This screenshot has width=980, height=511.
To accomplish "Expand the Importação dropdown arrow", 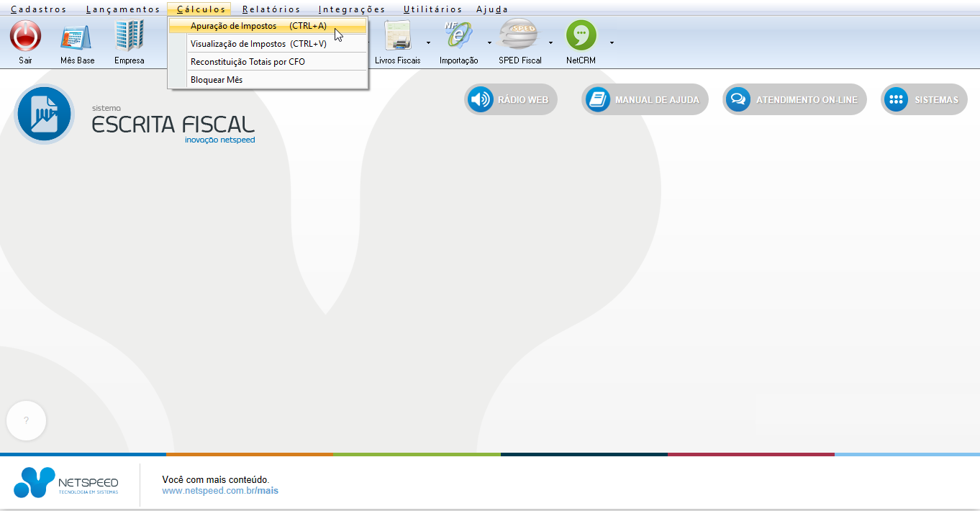I will coord(489,42).
